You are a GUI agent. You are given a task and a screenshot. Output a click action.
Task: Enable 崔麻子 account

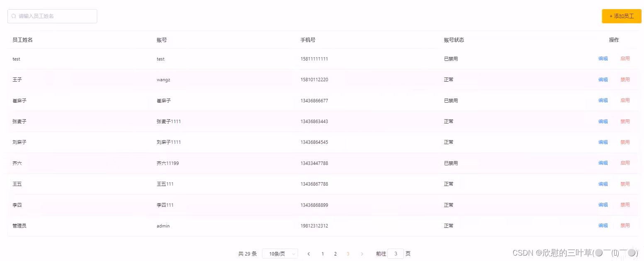[x=625, y=100]
